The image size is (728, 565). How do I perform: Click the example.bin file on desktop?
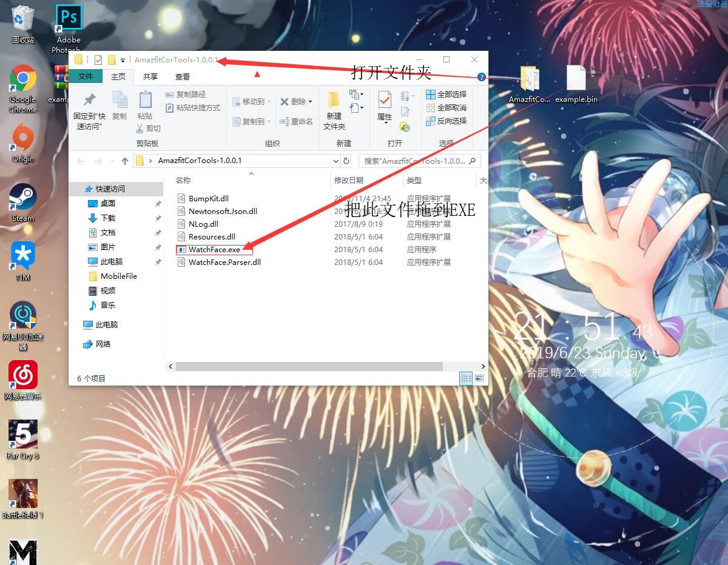[x=576, y=84]
